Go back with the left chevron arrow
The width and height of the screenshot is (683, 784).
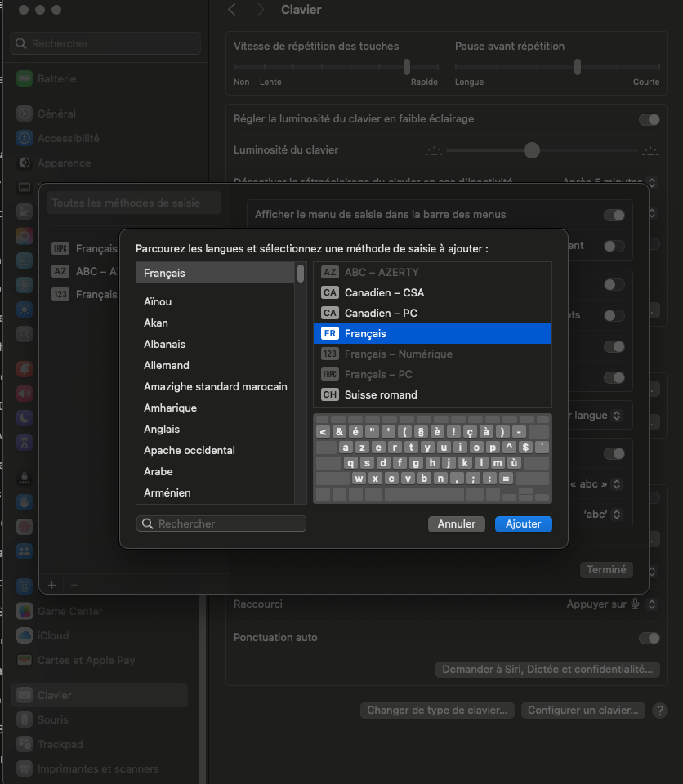233,10
